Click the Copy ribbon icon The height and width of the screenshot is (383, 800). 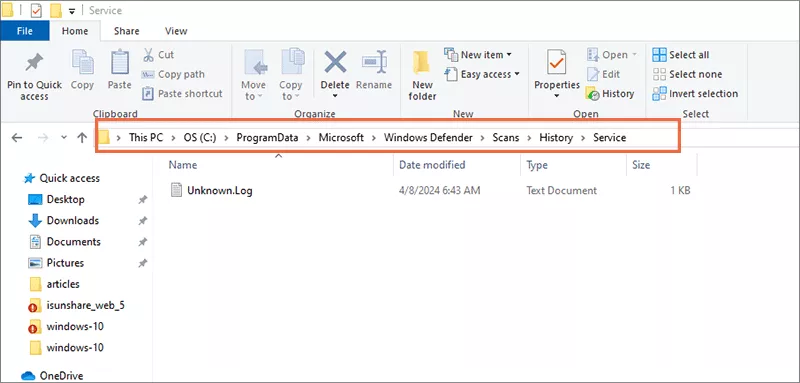coord(82,62)
